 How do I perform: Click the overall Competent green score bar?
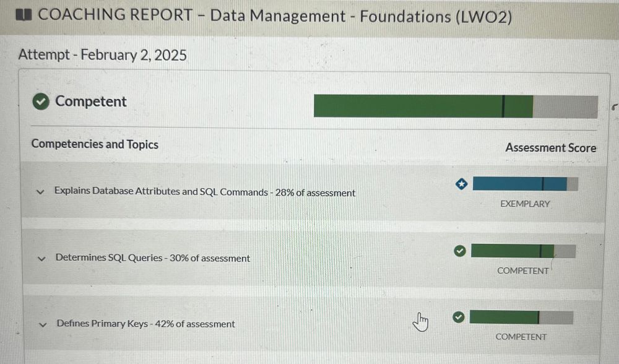click(x=456, y=106)
